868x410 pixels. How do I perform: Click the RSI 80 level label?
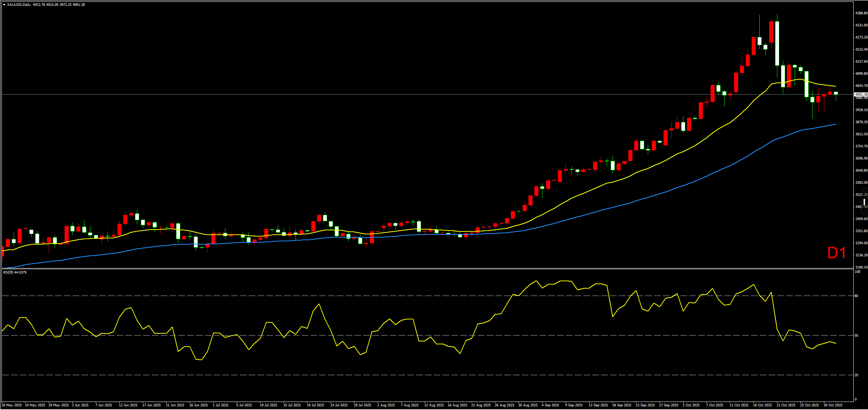click(857, 296)
